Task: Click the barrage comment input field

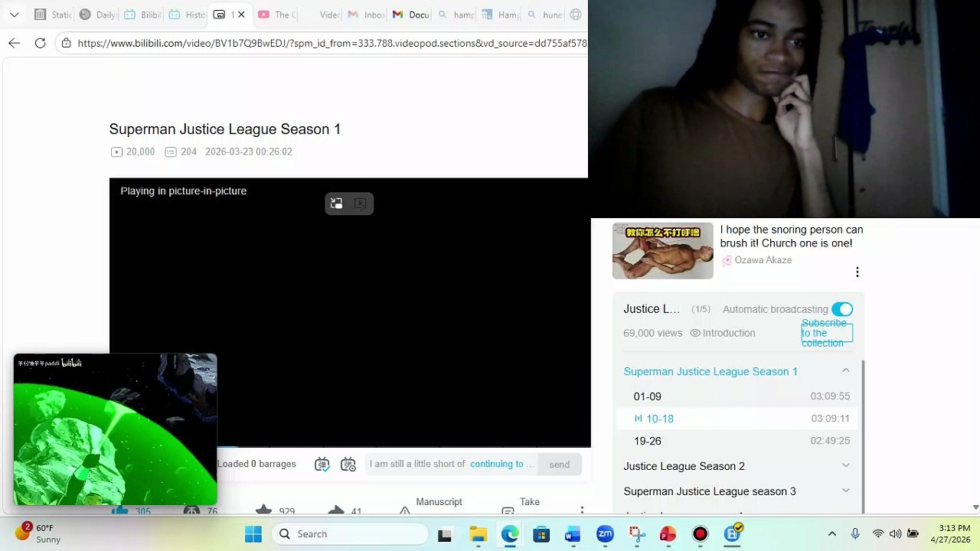Action: 417,465
